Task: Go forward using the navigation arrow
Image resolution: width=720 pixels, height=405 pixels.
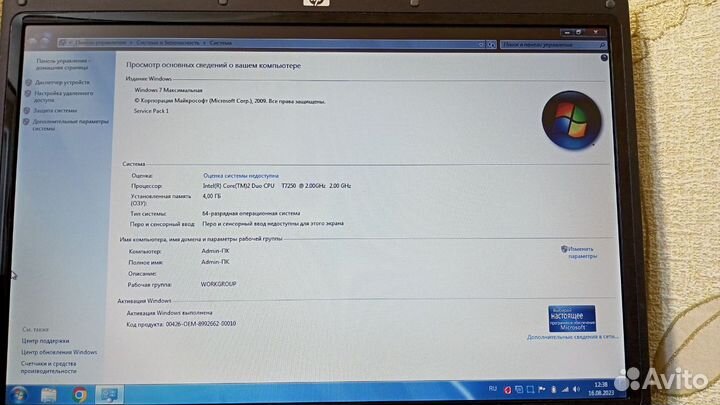Action: 45,42
